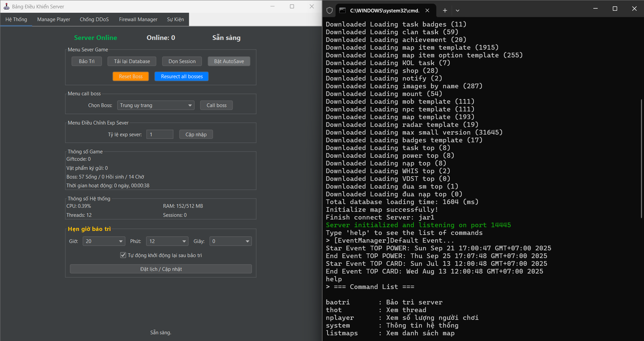
Task: Click the Boss: 57 Sống status line
Action: 105,177
